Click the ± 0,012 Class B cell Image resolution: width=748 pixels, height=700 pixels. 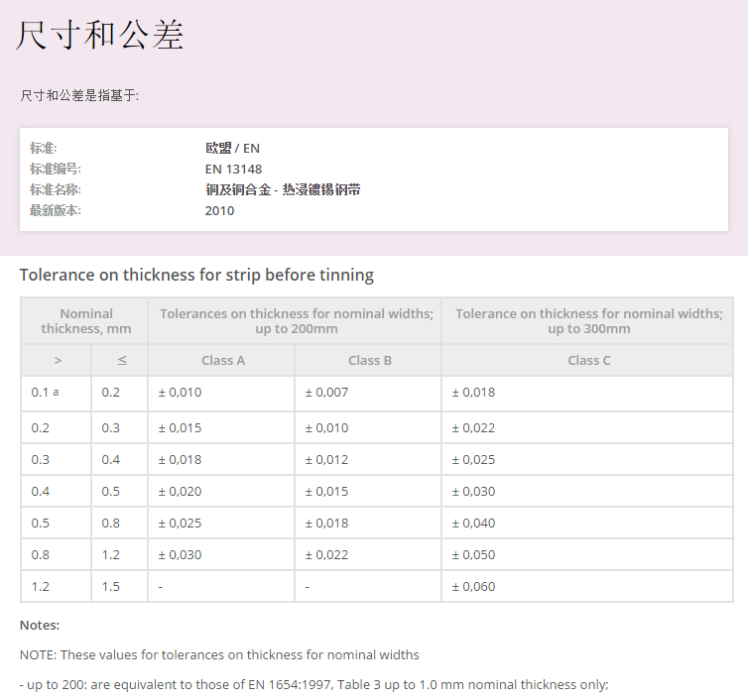tap(326, 460)
